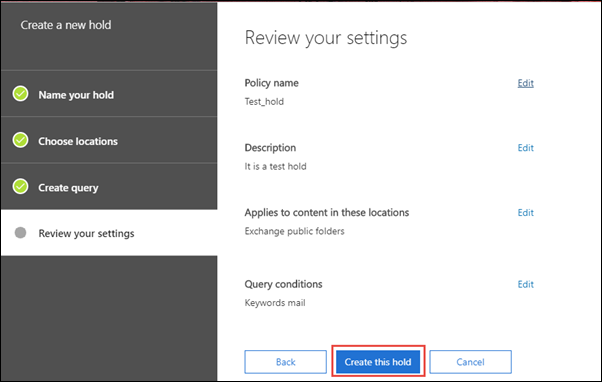This screenshot has width=602, height=382.
Task: Click the green checkmark beside Create query
Action: [x=20, y=187]
